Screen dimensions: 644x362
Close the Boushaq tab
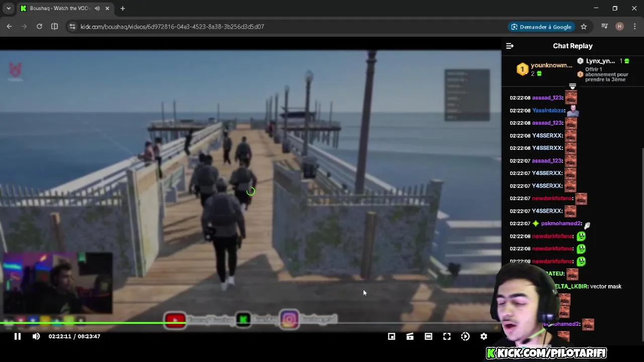[107, 8]
